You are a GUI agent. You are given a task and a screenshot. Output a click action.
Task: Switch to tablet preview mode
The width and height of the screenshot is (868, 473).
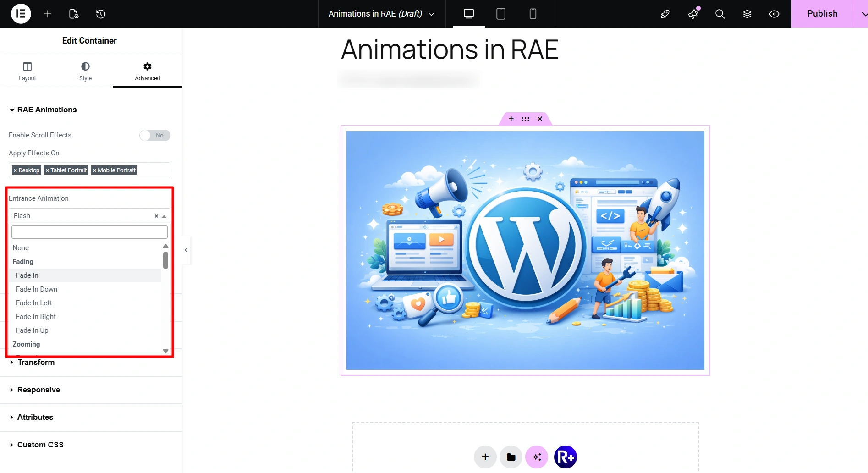[501, 14]
